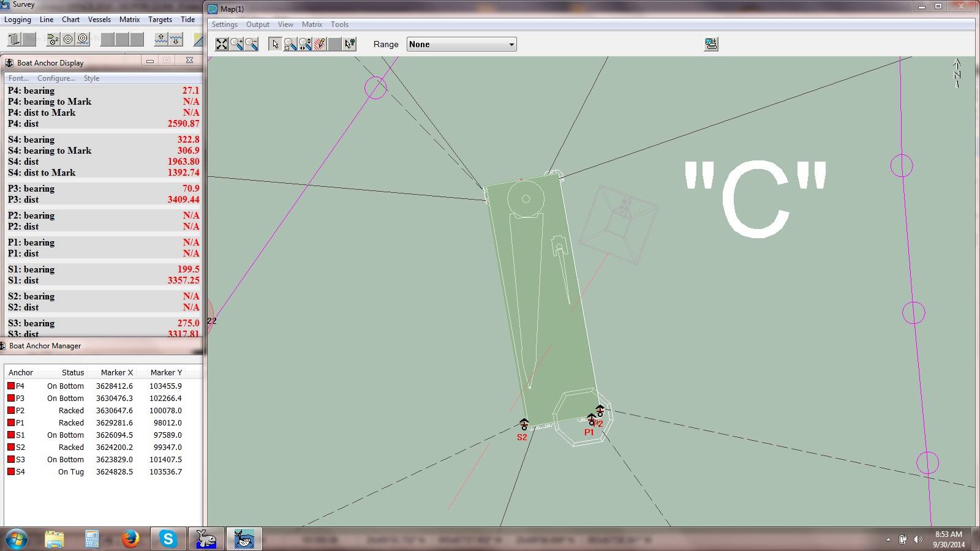Click the clock showing 8:53 AM

[948, 534]
